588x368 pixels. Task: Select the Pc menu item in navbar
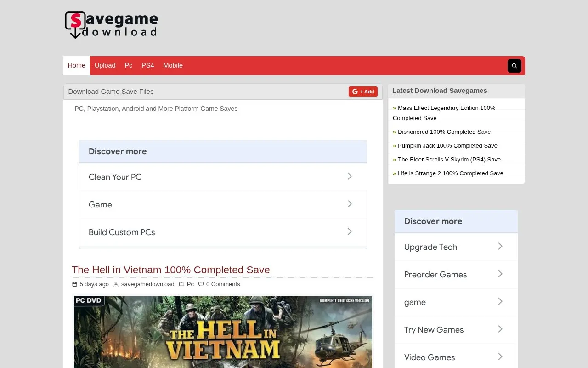129,65
